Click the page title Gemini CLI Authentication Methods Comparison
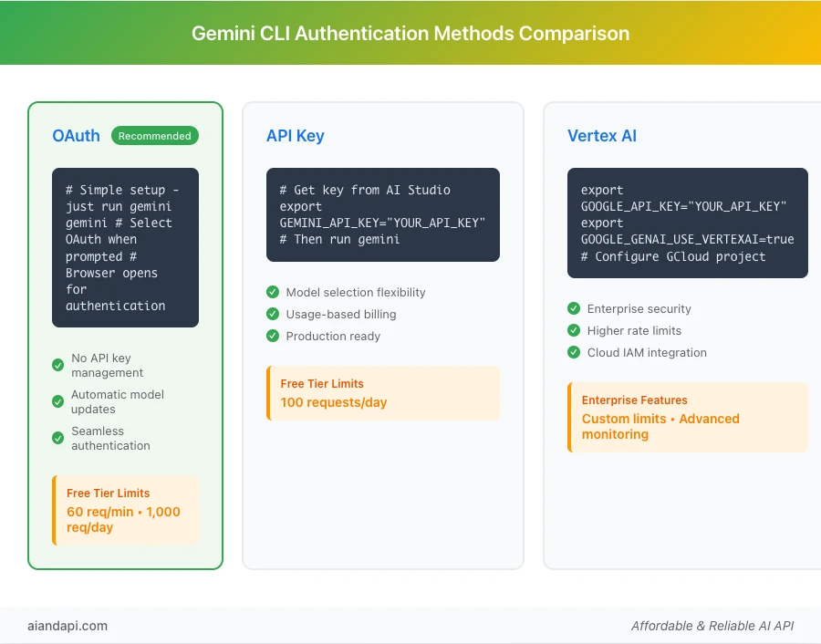The height and width of the screenshot is (644, 821). click(410, 34)
